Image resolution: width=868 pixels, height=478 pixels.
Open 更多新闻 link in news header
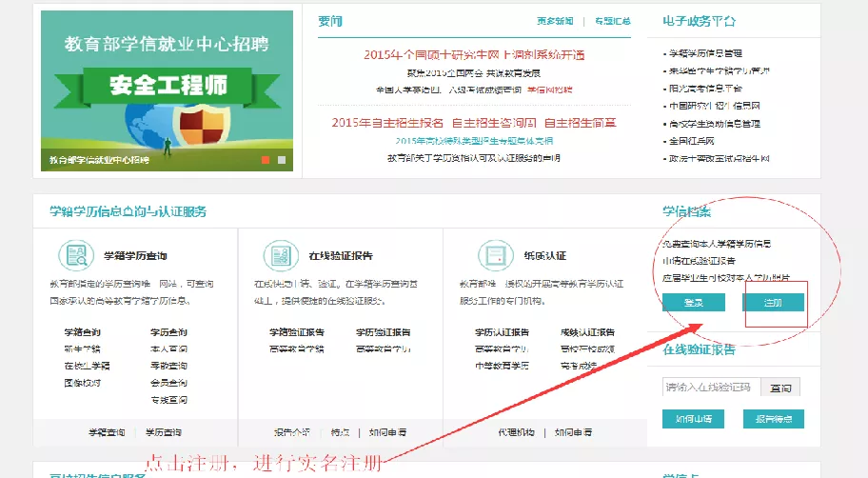click(555, 21)
